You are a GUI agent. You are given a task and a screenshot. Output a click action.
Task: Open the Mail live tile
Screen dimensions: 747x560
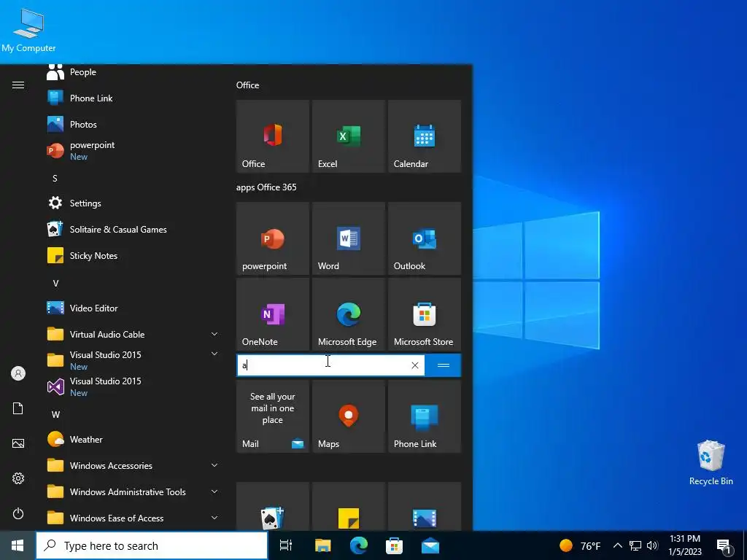(273, 416)
